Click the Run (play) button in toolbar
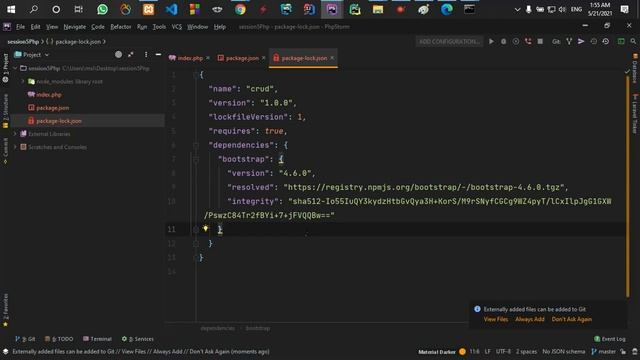The image size is (640, 360). (491, 41)
